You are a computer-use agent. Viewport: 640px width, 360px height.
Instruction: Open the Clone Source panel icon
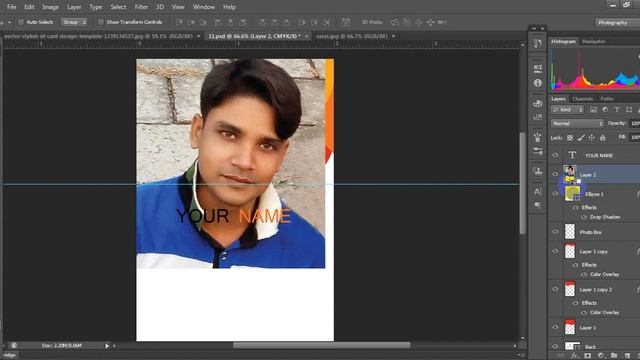coord(538,171)
